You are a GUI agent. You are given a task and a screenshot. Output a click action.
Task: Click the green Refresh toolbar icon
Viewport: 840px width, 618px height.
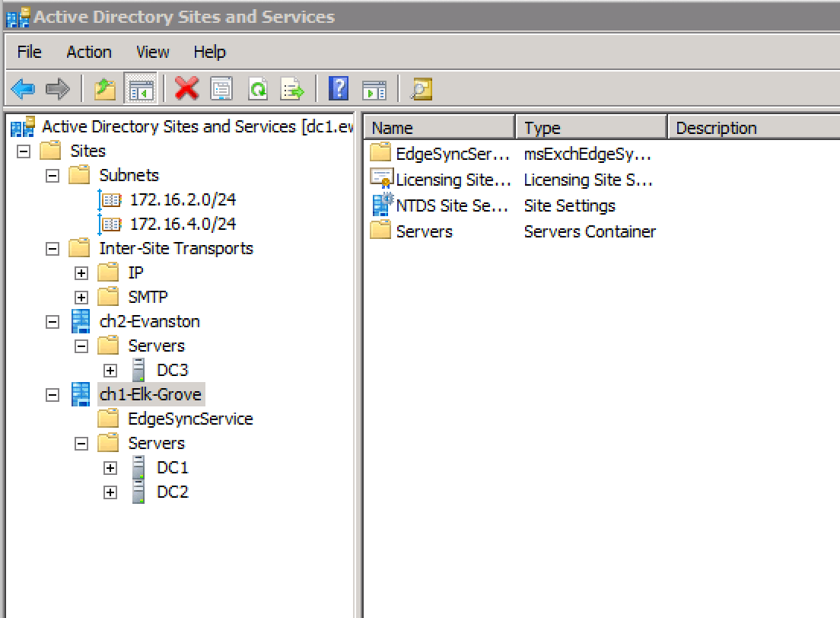258,88
